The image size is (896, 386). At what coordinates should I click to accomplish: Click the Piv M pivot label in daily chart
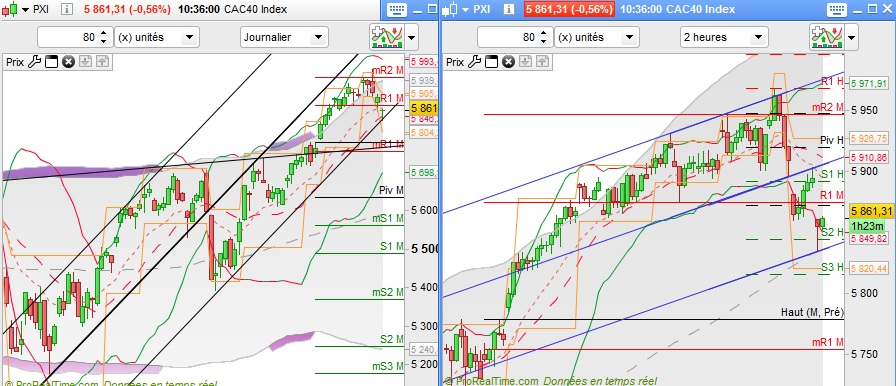point(391,190)
